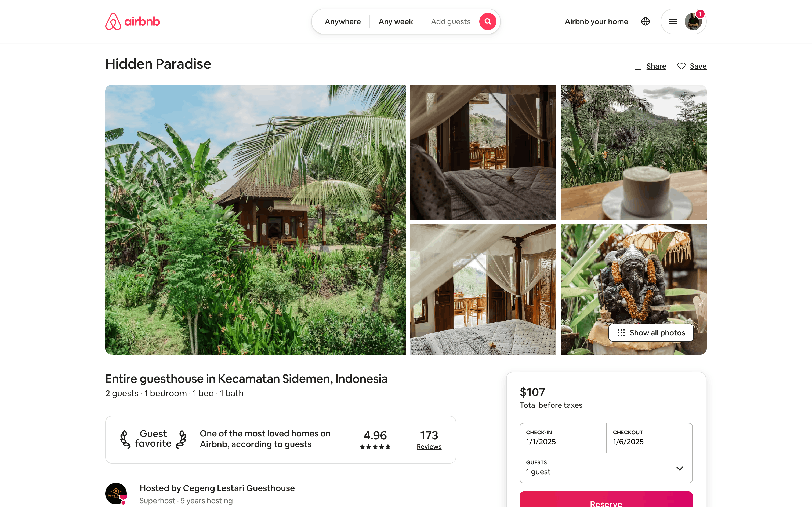The width and height of the screenshot is (812, 507).
Task: Click the red search magnifier button
Action: coord(488,21)
